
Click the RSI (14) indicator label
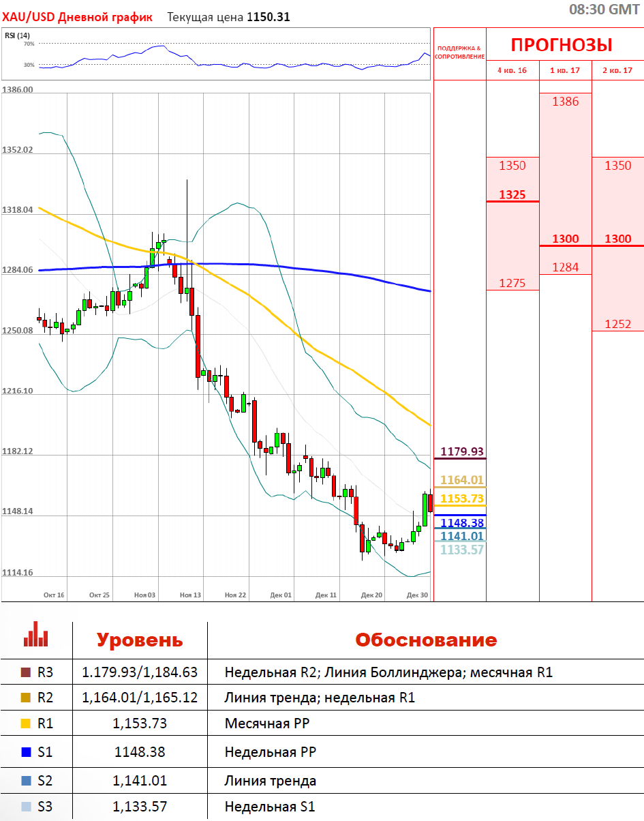(x=17, y=35)
